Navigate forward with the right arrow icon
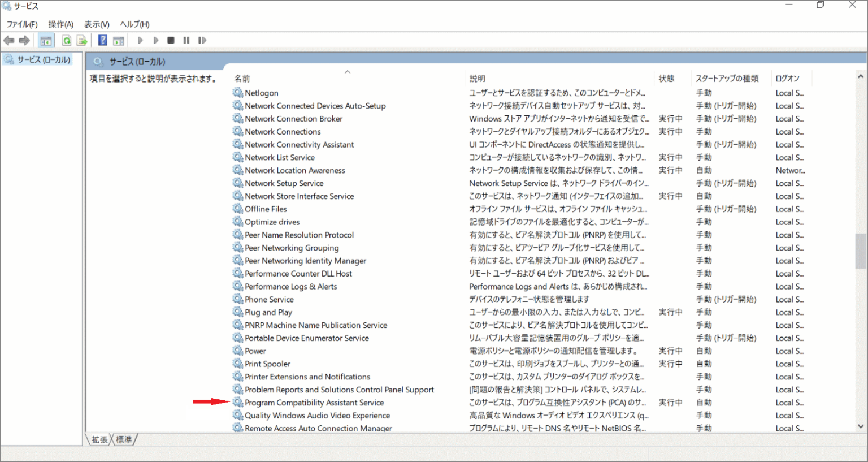This screenshot has height=462, width=868. [x=24, y=40]
